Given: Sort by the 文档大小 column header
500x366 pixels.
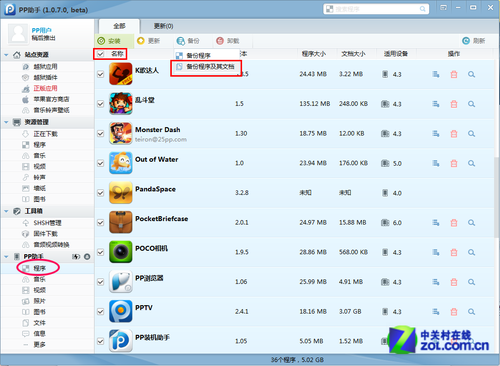Looking at the screenshot, I should tap(353, 54).
